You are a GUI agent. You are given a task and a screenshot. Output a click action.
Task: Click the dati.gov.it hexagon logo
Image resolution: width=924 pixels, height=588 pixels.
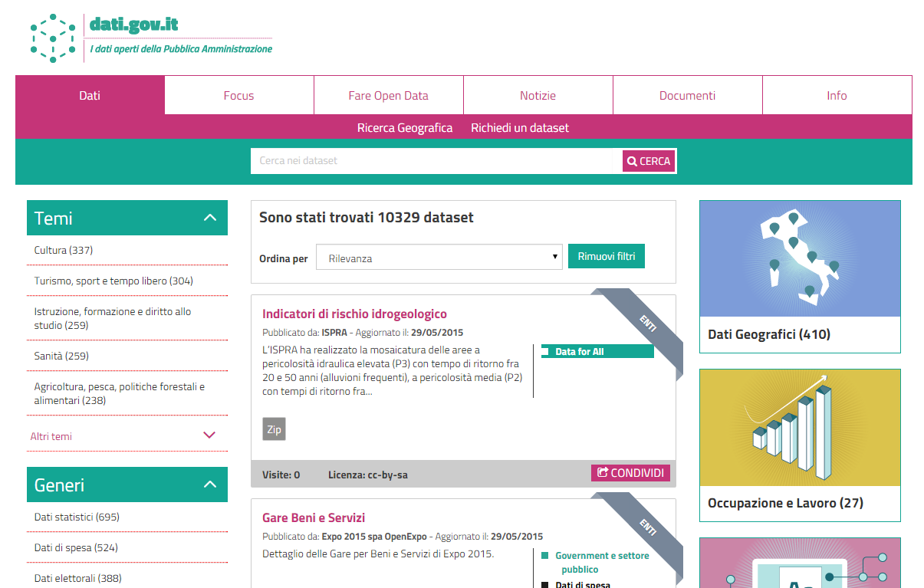[53, 38]
